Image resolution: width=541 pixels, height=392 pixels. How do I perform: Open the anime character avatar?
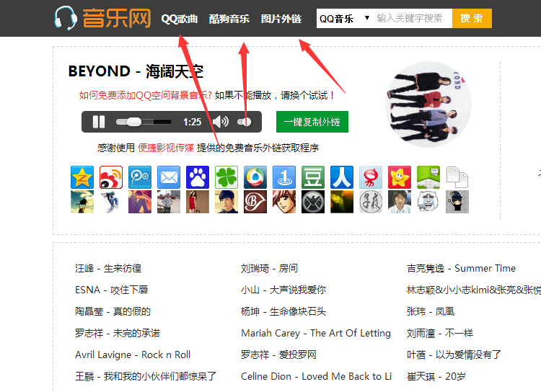[x=284, y=202]
